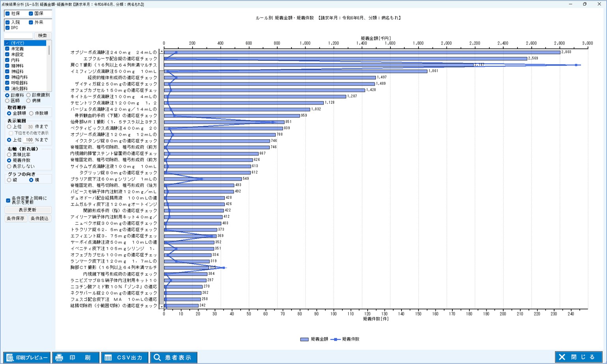The image size is (607, 364).
Task: Restore the window with the title bar icon
Action: coord(585,4)
